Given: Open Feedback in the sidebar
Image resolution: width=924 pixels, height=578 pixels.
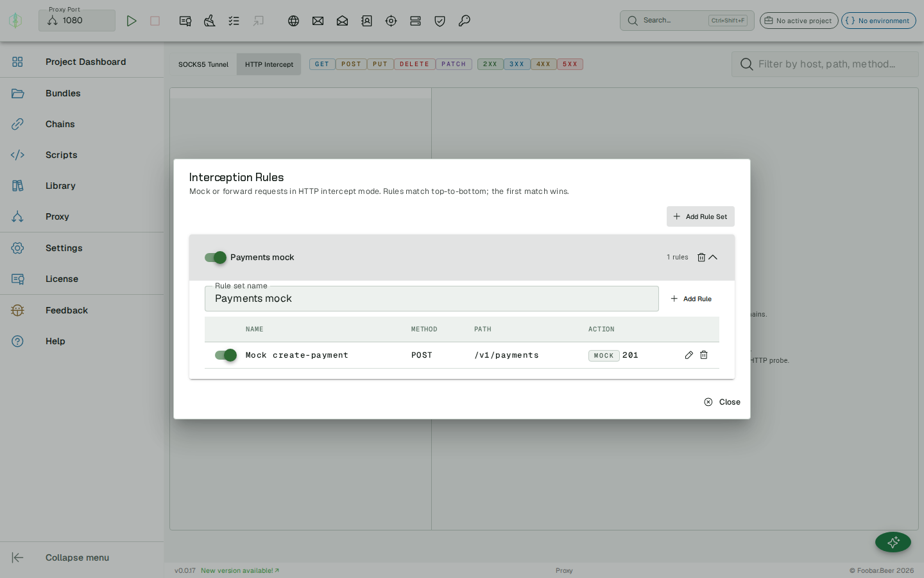Looking at the screenshot, I should (82, 310).
